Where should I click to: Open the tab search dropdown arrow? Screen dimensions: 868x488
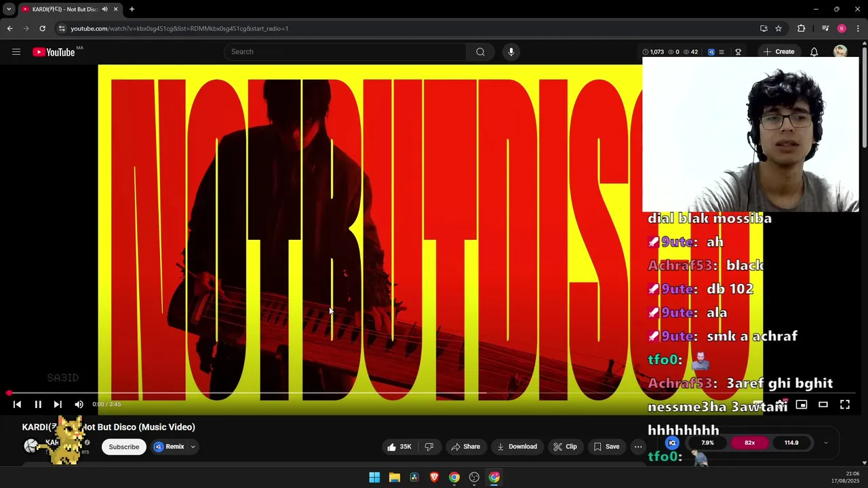tap(9, 9)
